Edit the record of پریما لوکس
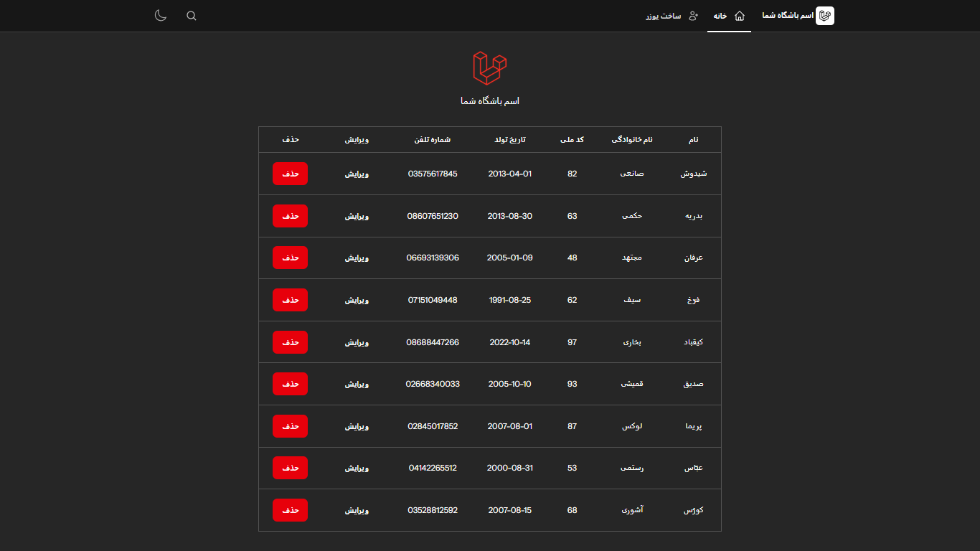The height and width of the screenshot is (551, 980). (x=357, y=426)
